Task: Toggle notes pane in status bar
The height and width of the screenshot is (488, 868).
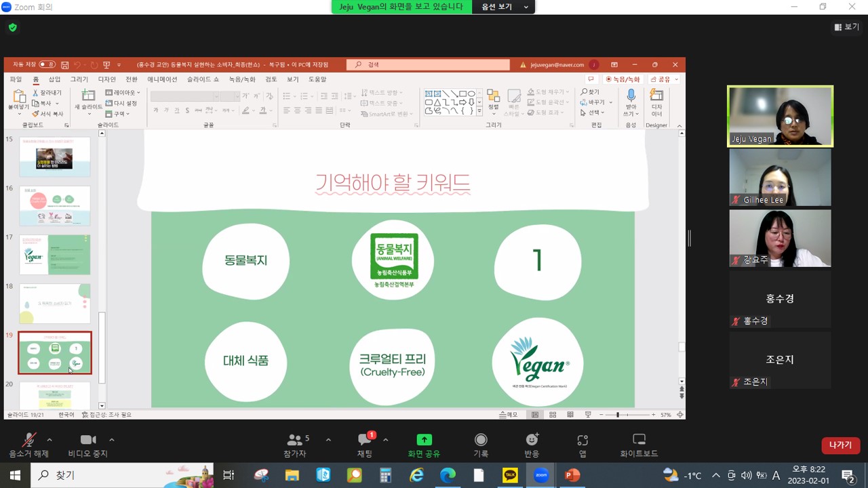Action: (x=509, y=414)
